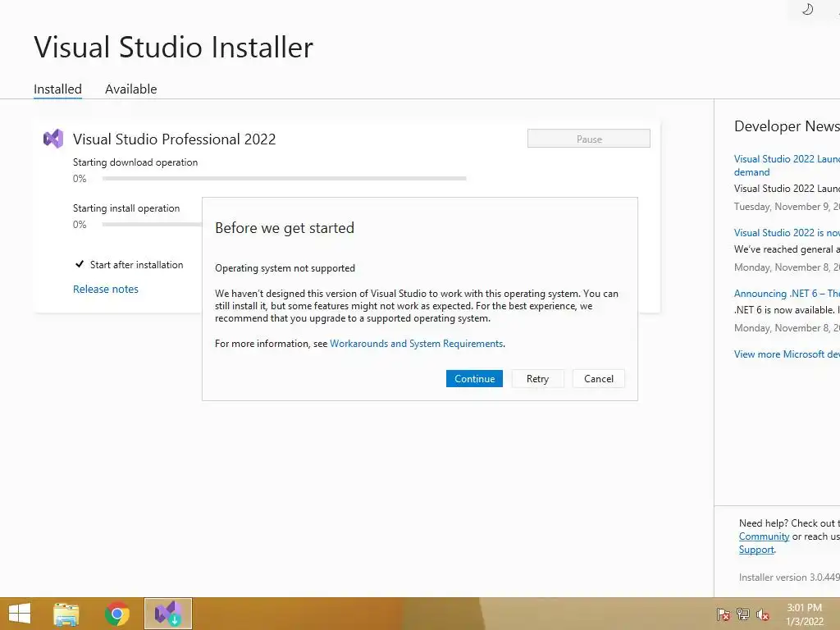Click the download progress bar
Screen dimensions: 840x630
click(x=284, y=178)
